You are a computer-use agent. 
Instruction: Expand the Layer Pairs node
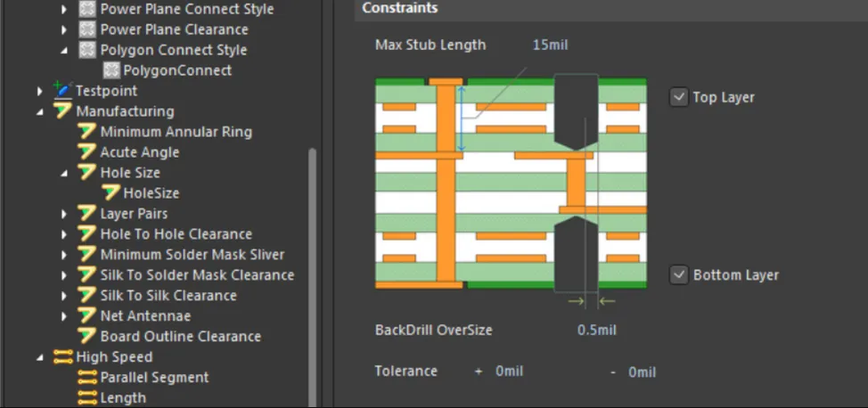64,214
